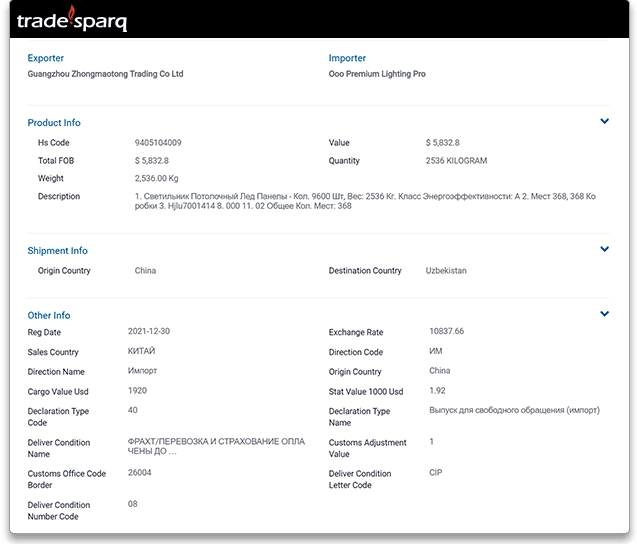The width and height of the screenshot is (637, 544).
Task: Click the Deliver Condition Number Code 08
Action: point(132,504)
